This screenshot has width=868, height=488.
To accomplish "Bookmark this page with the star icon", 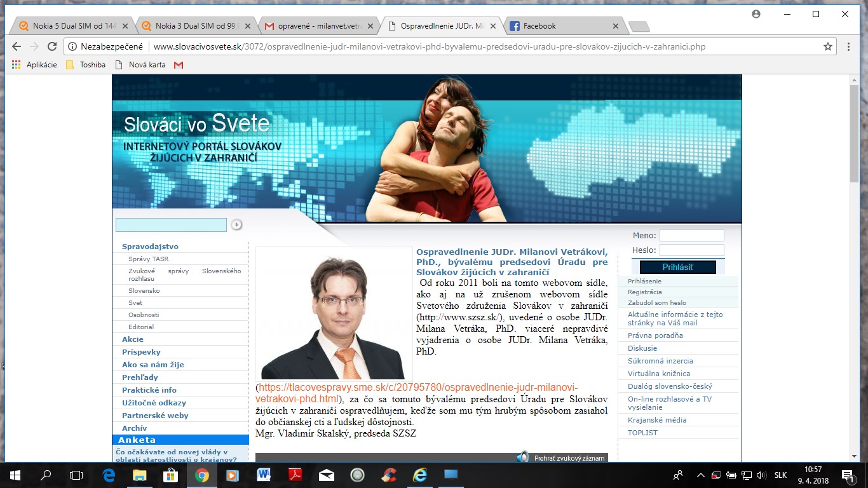I will [x=828, y=46].
